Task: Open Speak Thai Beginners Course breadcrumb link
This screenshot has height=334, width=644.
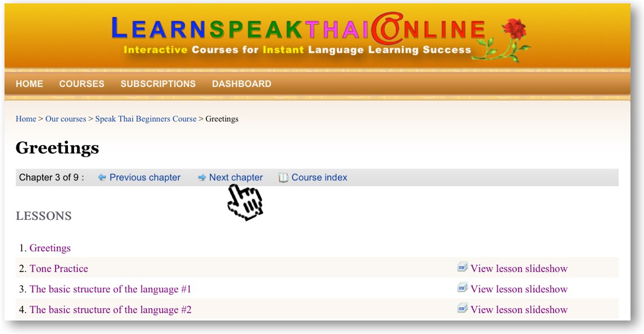Action: [x=146, y=119]
